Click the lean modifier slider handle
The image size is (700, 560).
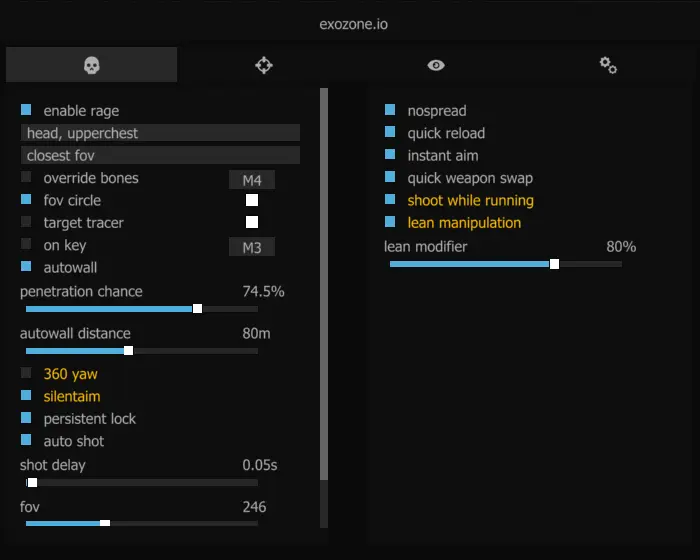coord(555,264)
